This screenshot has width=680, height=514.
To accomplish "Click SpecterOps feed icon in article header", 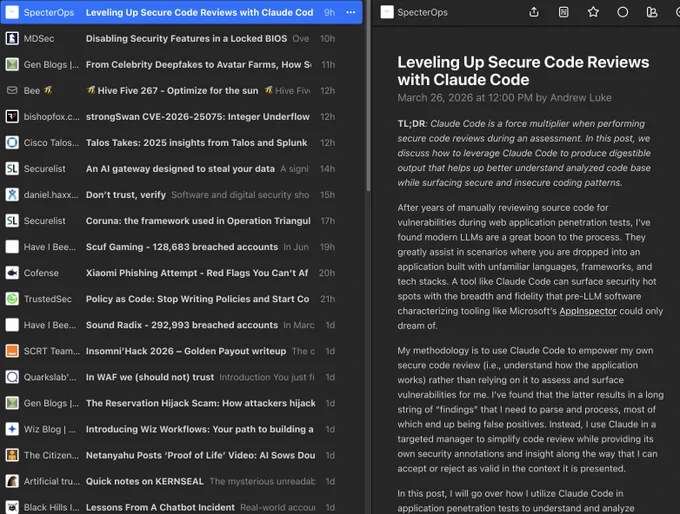I will point(387,12).
